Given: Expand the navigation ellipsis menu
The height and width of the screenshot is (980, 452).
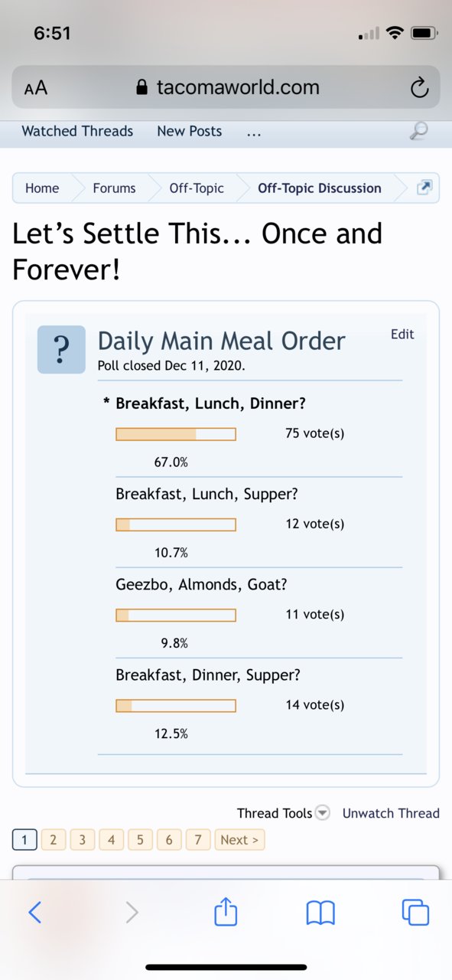Looking at the screenshot, I should pos(254,132).
